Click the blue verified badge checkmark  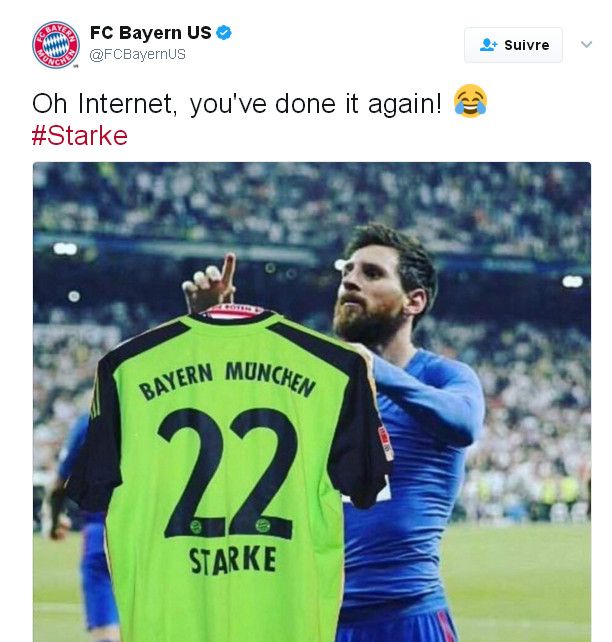(x=224, y=33)
